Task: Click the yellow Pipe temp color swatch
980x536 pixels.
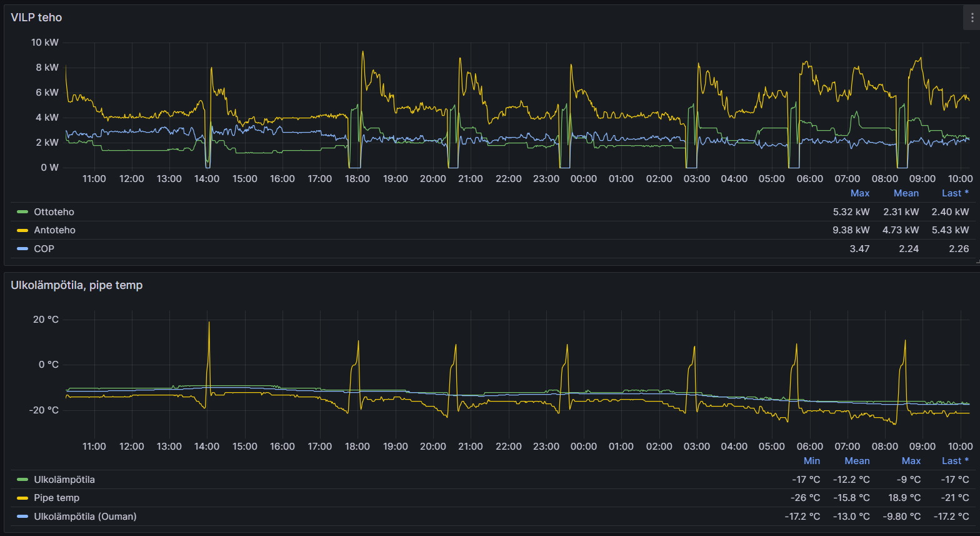Action: click(22, 498)
